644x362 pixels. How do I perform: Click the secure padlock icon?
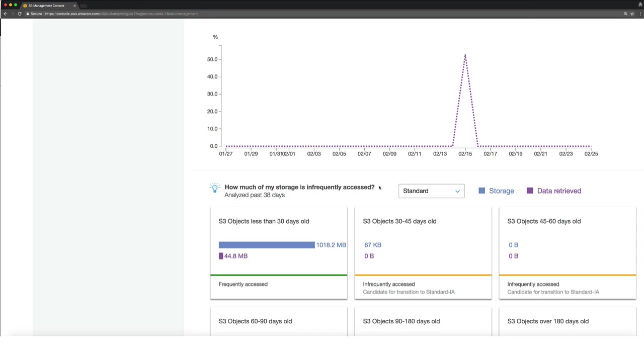click(28, 14)
